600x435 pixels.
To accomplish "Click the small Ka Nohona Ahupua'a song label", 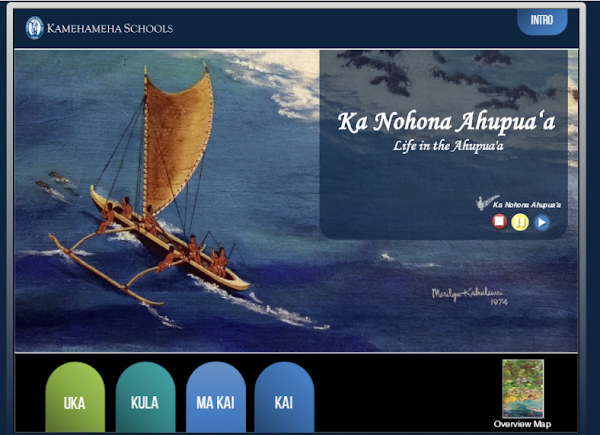I will [x=527, y=205].
